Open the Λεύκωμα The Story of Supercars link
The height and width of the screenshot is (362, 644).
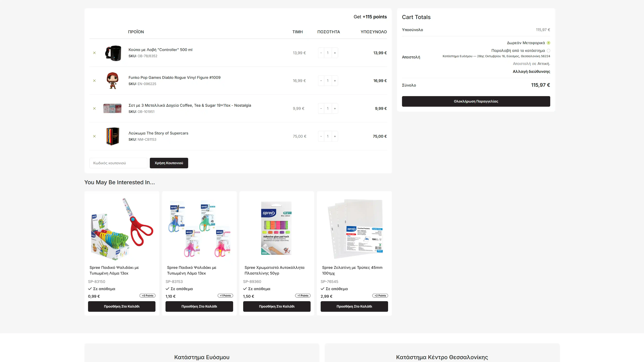pos(158,133)
